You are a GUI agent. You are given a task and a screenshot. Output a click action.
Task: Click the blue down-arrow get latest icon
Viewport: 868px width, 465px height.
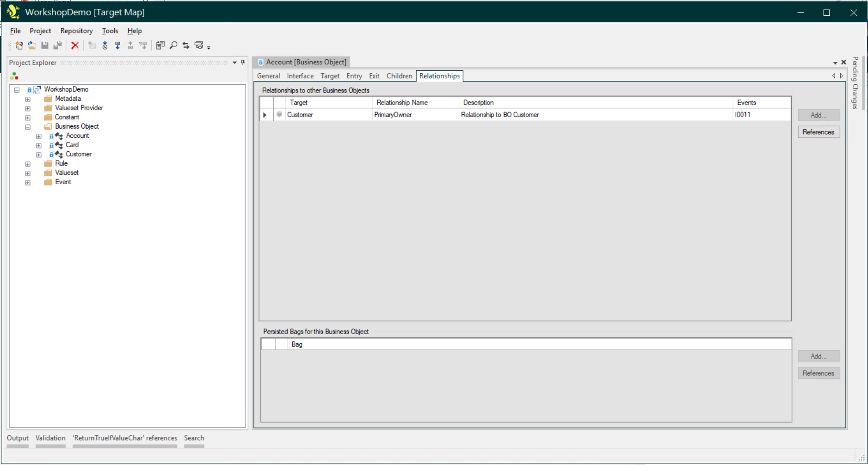pyautogui.click(x=118, y=45)
